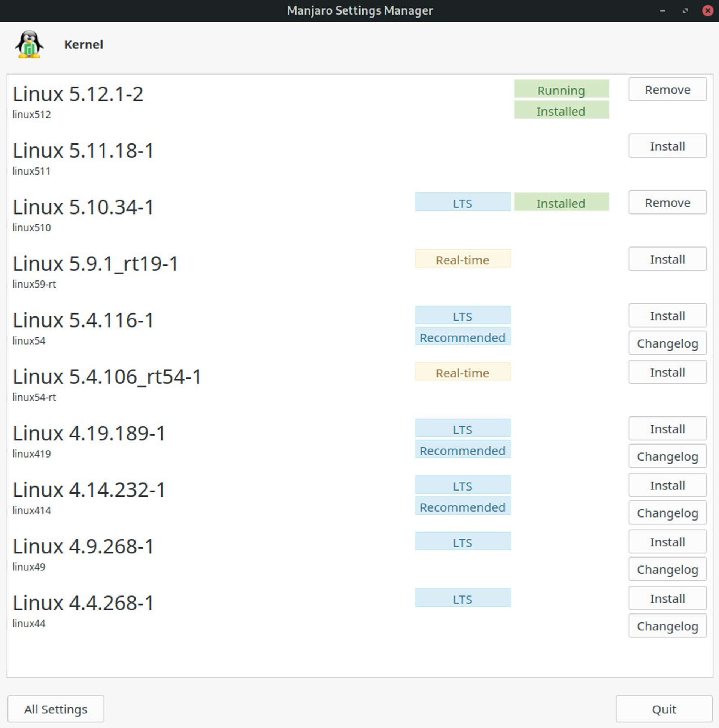Select the Linux 5.4.106_rt54-1 kernel title
Viewport: 719px width, 728px height.
pyautogui.click(x=107, y=377)
